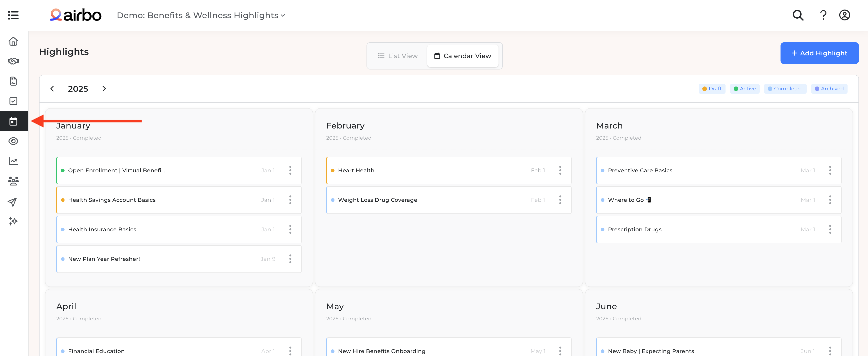868x356 pixels.
Task: Click the Highlights page title
Action: pos(64,52)
